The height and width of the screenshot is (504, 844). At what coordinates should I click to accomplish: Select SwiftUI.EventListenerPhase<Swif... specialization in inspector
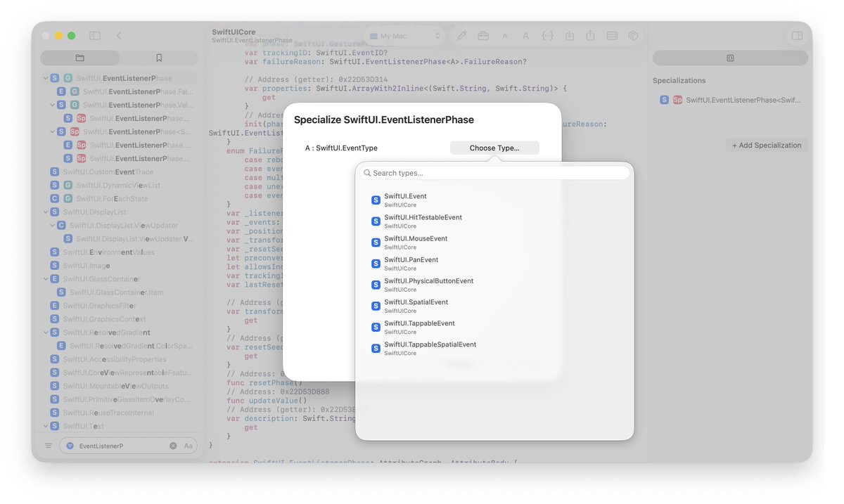click(730, 100)
